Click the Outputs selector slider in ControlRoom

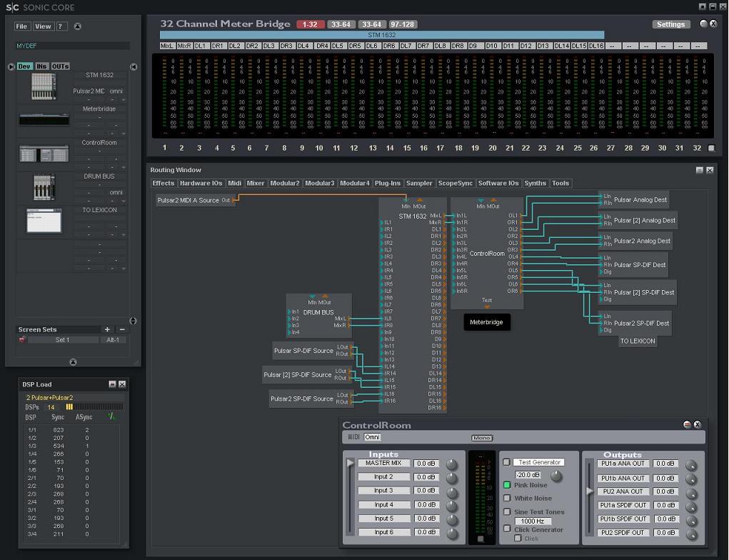point(590,491)
